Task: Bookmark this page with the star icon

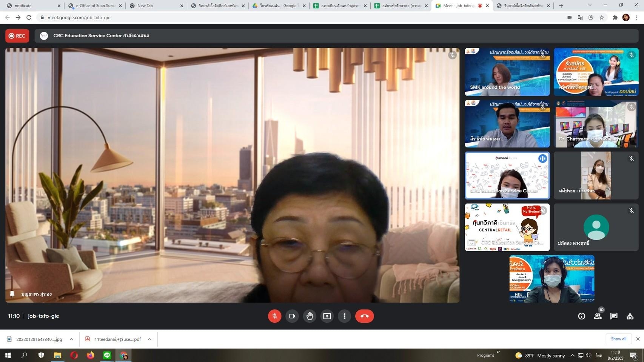Action: point(602,17)
